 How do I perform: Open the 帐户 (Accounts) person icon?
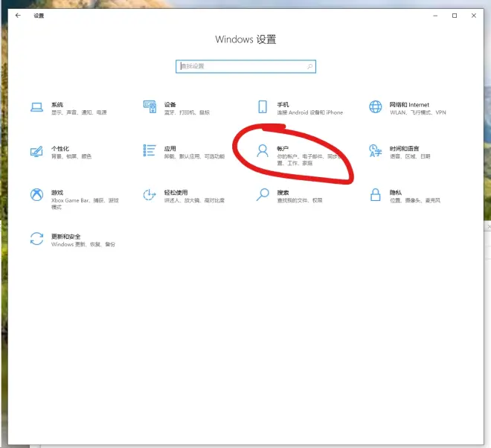click(x=263, y=150)
